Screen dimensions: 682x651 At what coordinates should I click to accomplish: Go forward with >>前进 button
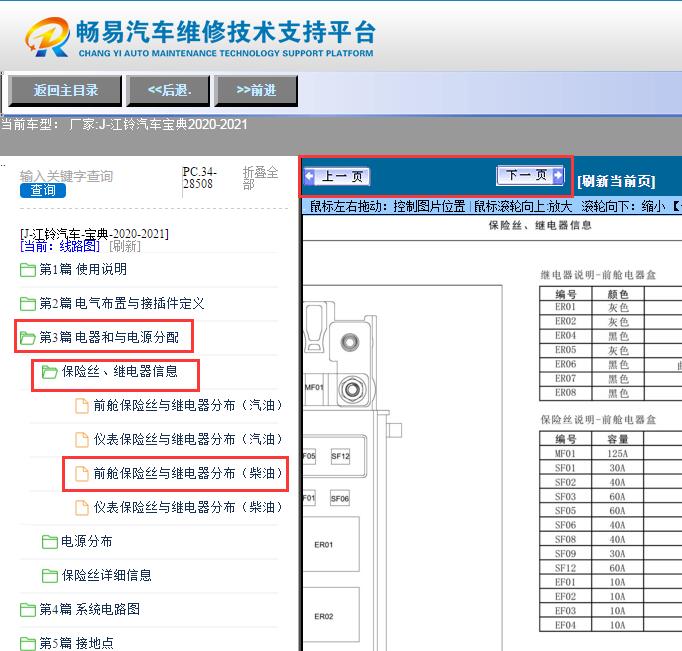pyautogui.click(x=256, y=90)
